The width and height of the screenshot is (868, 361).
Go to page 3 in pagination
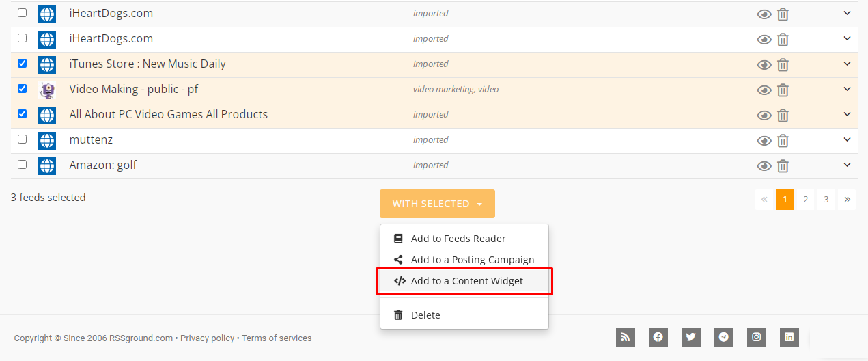point(826,200)
